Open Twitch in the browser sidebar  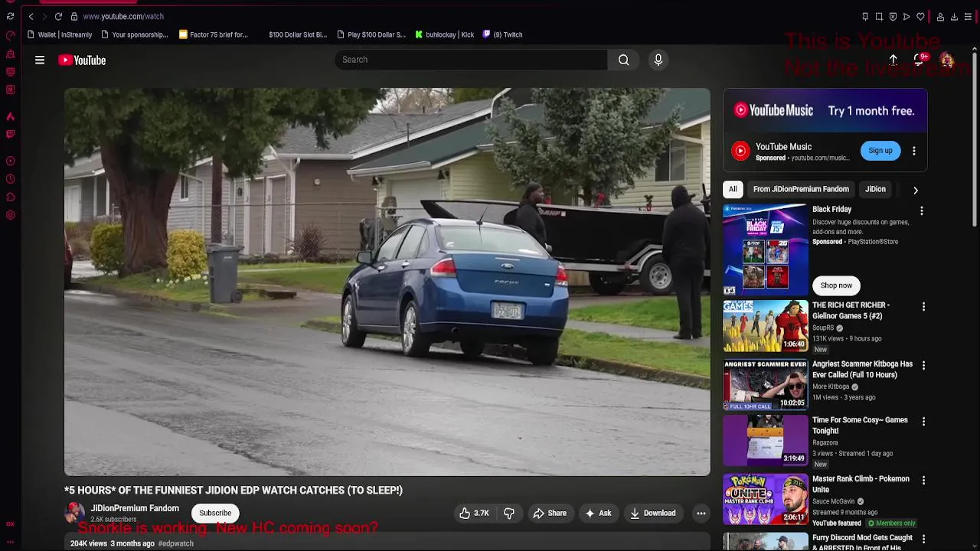pyautogui.click(x=10, y=134)
